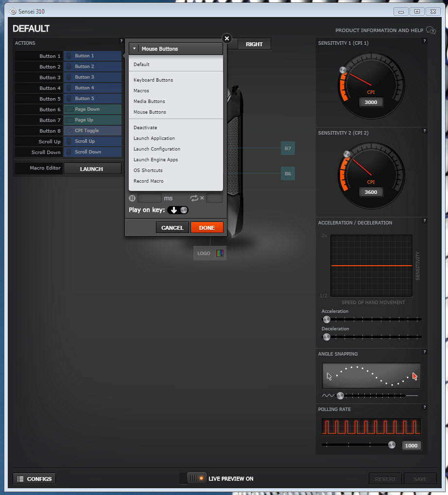Click the polling rate slider handle
Viewport: 448px width, 495px height.
392,445
